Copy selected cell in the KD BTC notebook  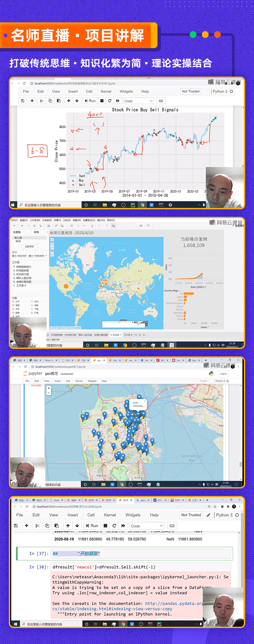tap(47, 525)
